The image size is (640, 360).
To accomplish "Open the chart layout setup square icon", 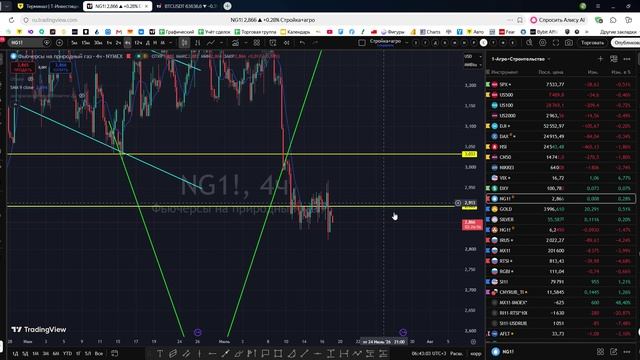I will click(362, 42).
